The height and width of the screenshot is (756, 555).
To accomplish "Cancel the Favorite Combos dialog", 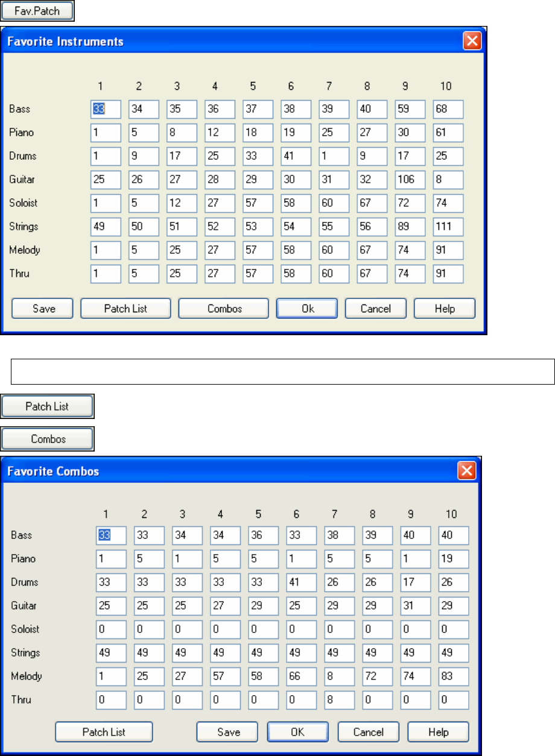I will [368, 732].
